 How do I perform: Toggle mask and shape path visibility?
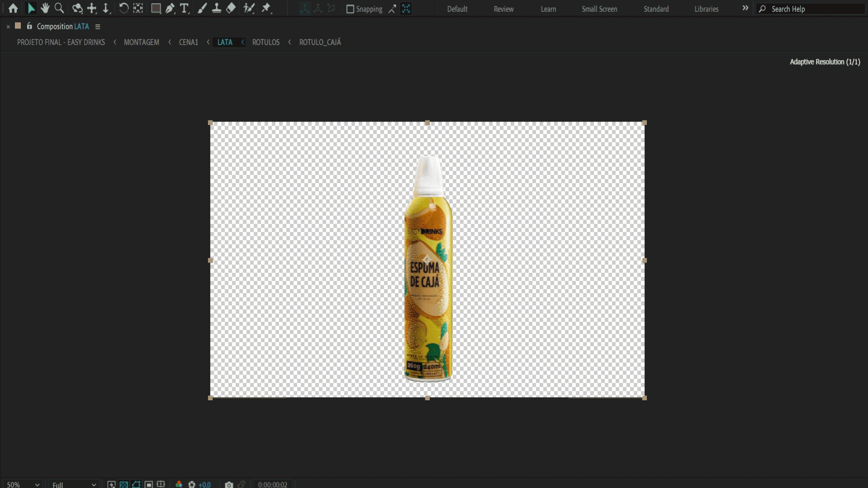136,484
